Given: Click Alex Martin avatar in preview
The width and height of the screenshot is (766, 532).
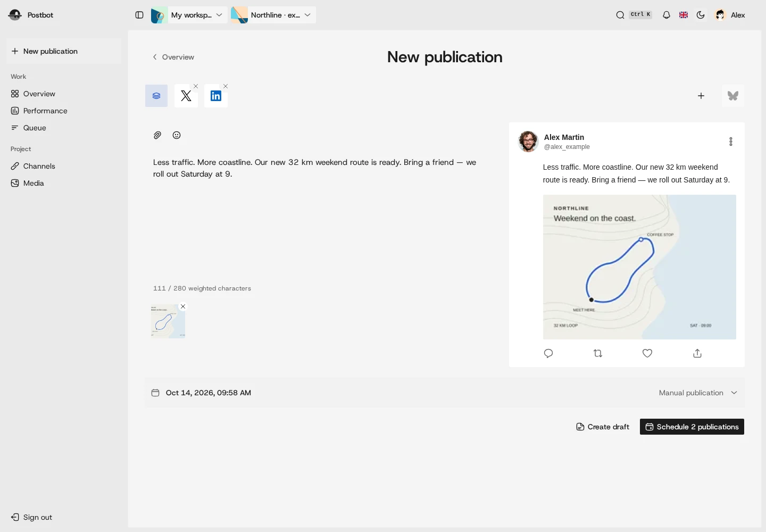Looking at the screenshot, I should (528, 142).
